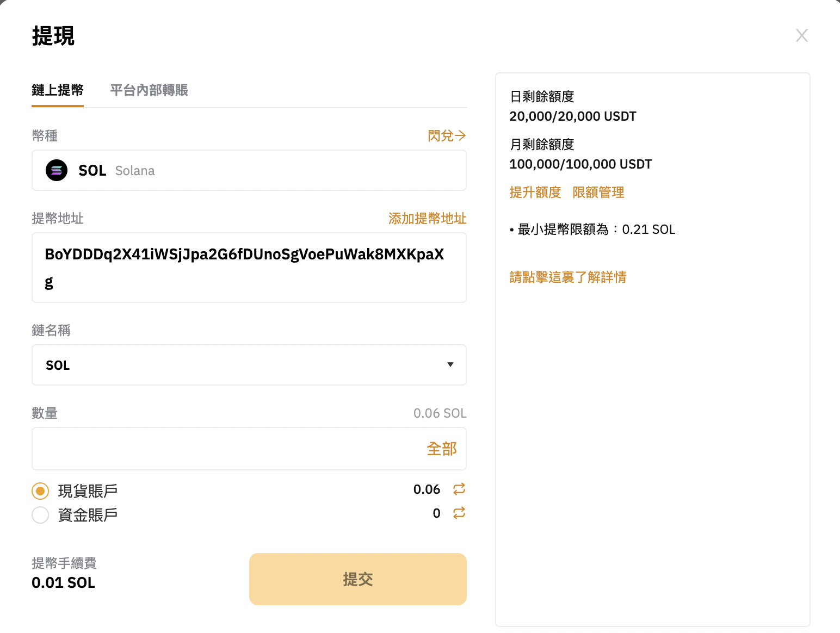Click the Solana coin logo icon
Viewport: 840px width, 633px height.
57,170
